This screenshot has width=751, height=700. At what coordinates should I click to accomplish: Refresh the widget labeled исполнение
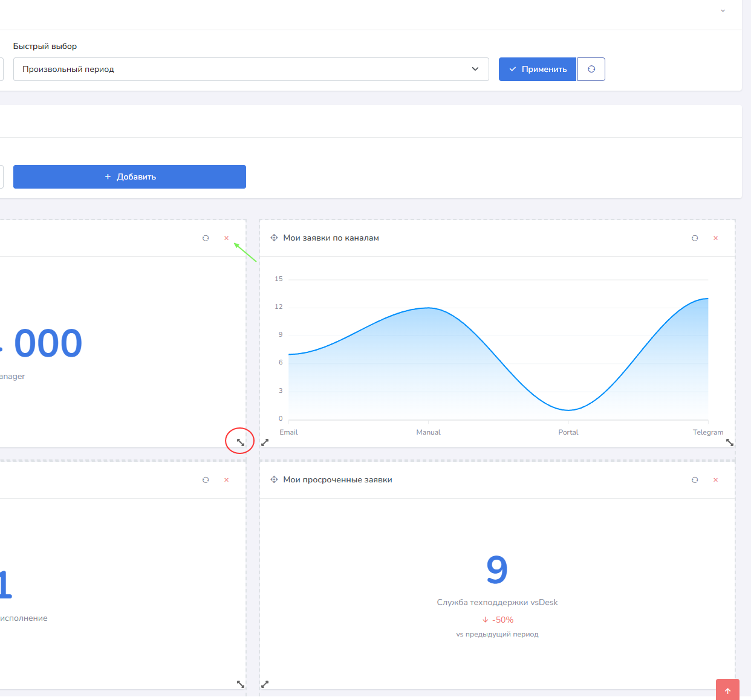coord(206,480)
